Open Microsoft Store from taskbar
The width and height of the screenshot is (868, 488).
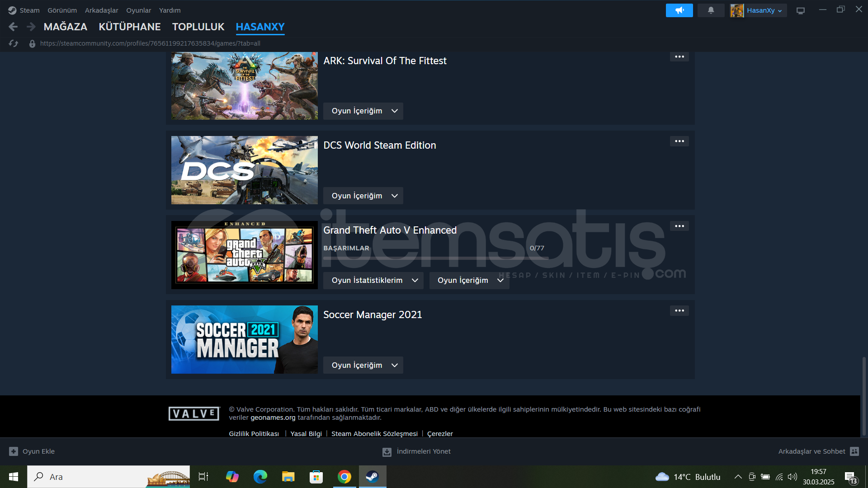316,477
